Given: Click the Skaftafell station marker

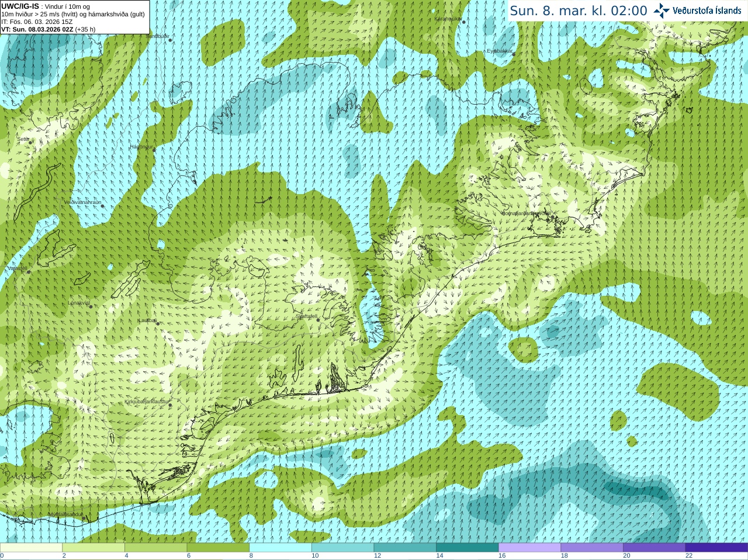Looking at the screenshot, I should click(x=318, y=320).
